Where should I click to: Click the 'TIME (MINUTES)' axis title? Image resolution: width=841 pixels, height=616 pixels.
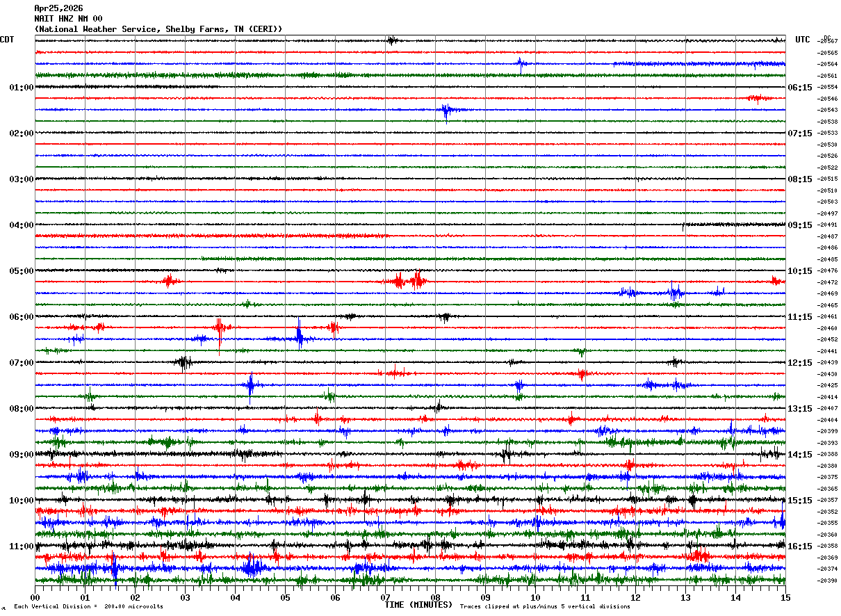pos(418,605)
